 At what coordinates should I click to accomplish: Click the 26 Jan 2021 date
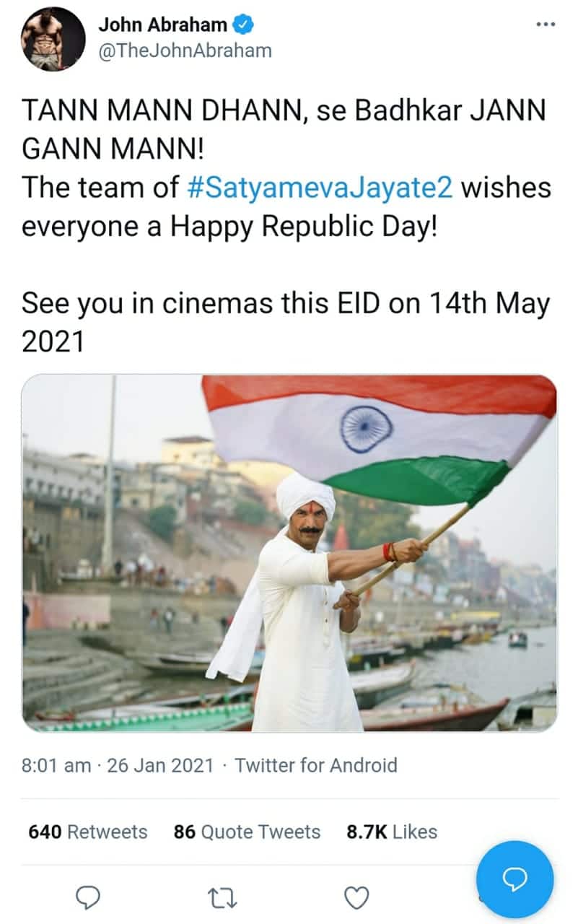(x=160, y=765)
